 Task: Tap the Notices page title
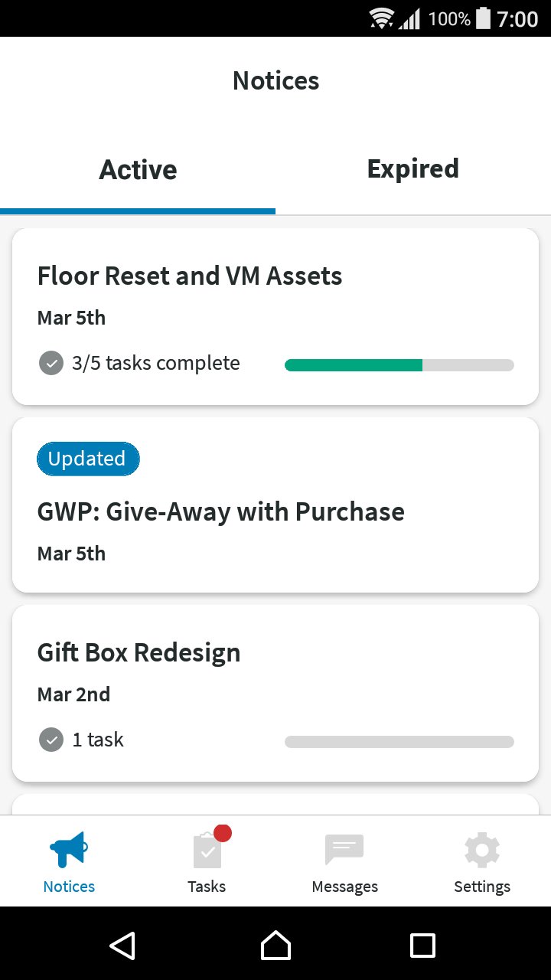point(275,80)
